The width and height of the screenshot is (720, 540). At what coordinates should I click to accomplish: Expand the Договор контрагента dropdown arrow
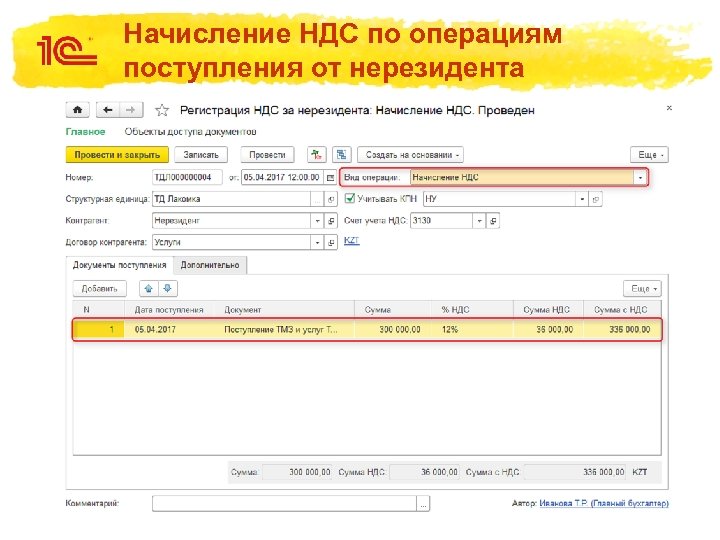click(317, 242)
